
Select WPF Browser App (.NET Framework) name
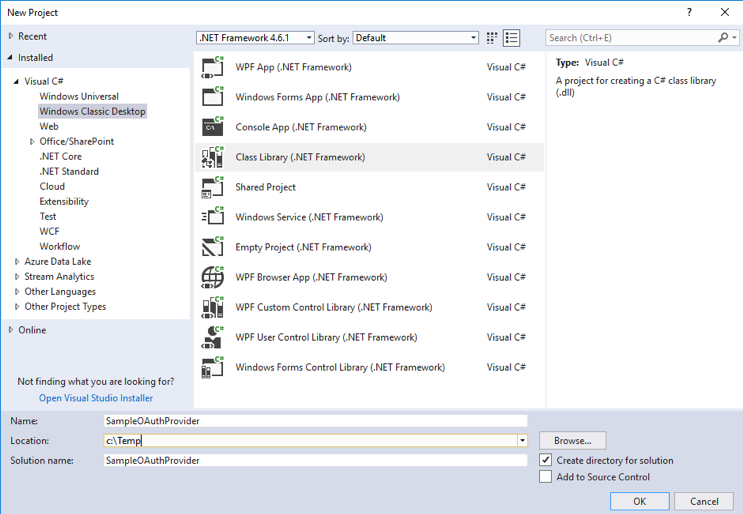coord(311,277)
